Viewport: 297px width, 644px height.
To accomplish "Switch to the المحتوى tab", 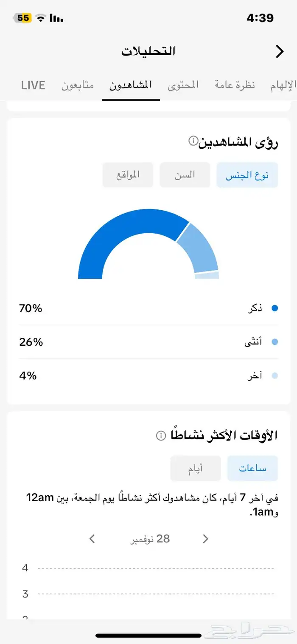I will (183, 85).
